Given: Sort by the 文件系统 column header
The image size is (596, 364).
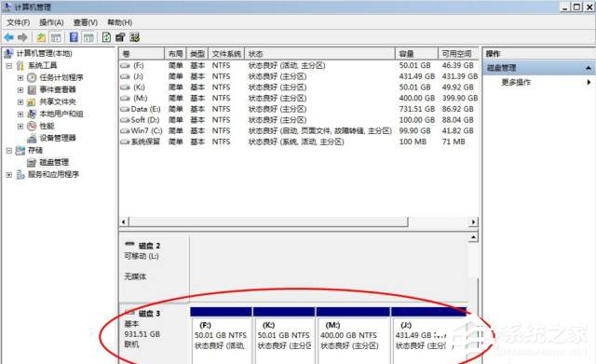Looking at the screenshot, I should [226, 54].
